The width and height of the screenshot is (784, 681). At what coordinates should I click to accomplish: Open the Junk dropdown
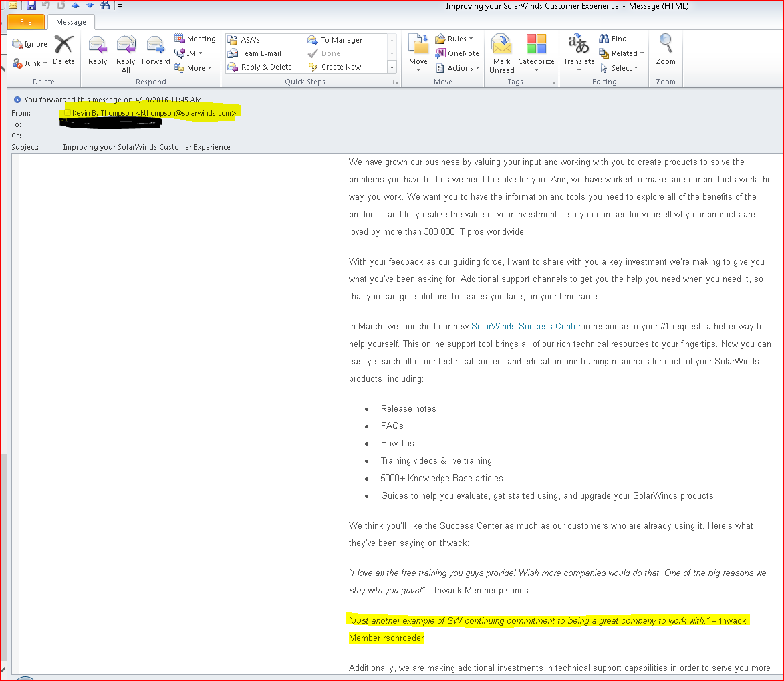29,63
